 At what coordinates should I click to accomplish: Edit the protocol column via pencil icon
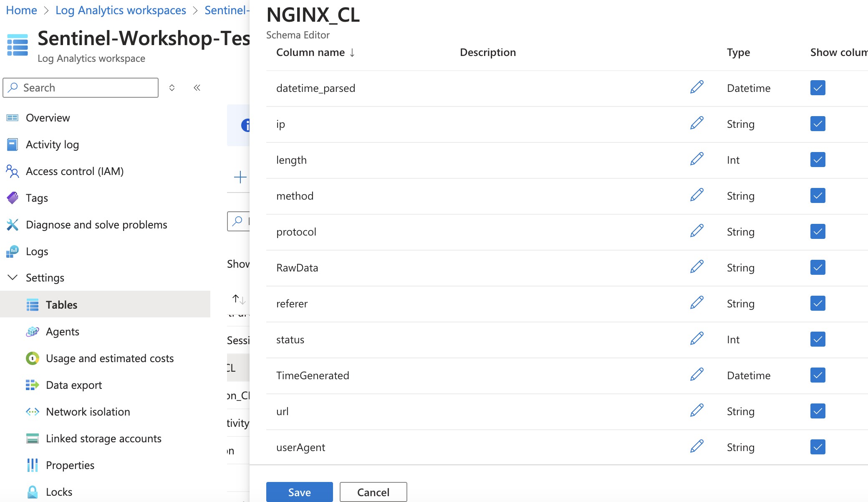point(696,231)
